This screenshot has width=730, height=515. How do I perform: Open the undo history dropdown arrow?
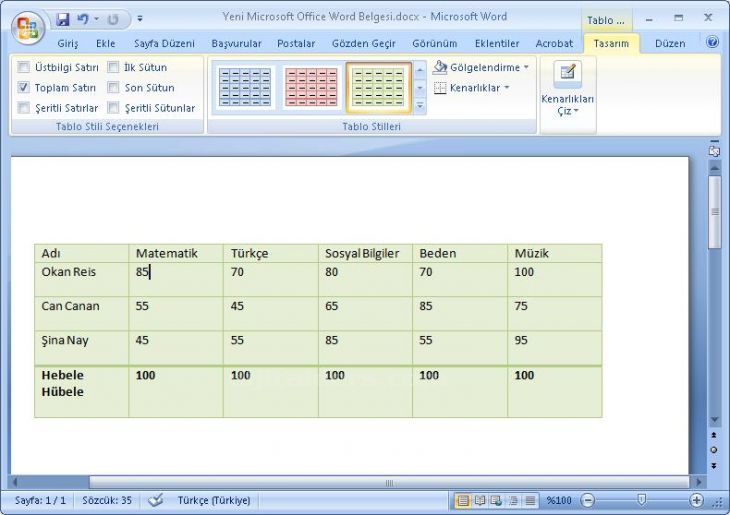(96, 19)
